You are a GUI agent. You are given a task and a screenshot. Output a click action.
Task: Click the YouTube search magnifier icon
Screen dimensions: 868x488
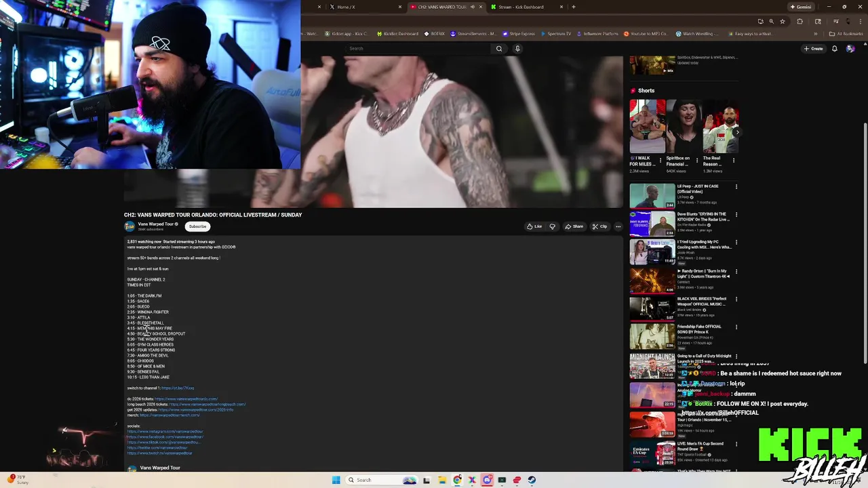(499, 49)
